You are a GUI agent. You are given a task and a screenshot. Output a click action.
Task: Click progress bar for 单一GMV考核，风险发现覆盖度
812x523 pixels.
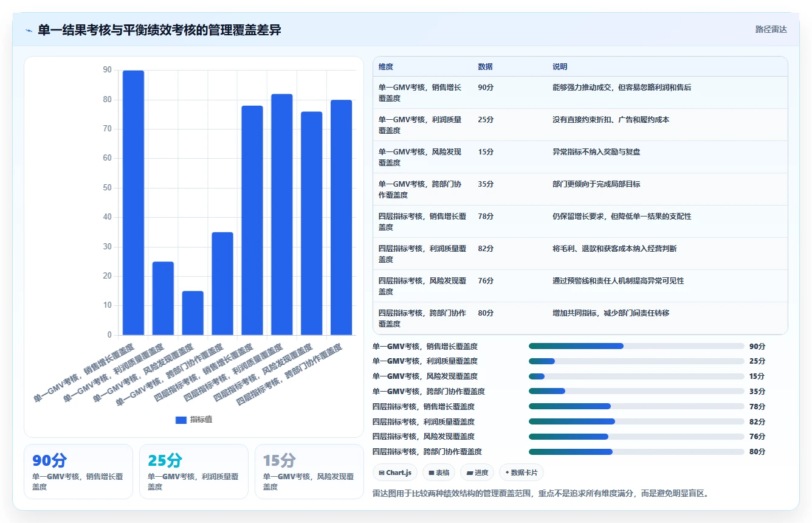coord(636,376)
